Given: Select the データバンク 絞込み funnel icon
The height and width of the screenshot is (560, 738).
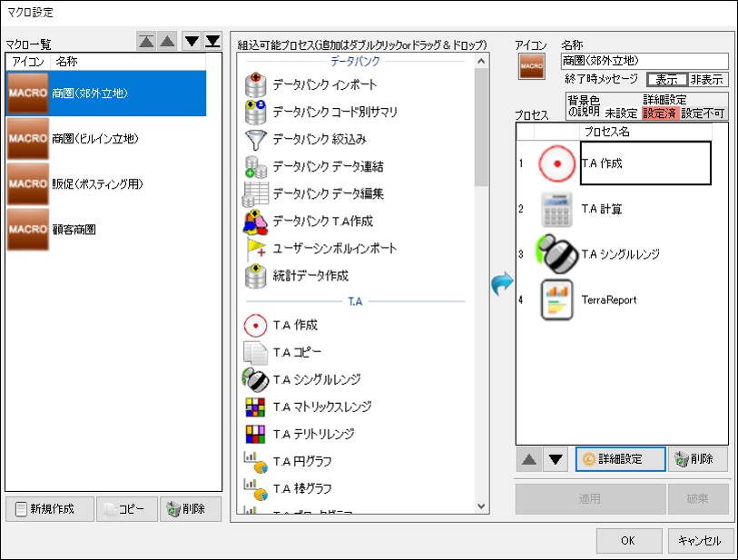Looking at the screenshot, I should tap(256, 139).
